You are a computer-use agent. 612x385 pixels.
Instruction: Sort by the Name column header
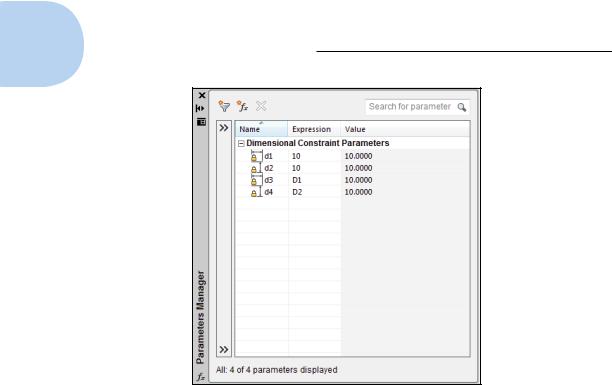tap(261, 129)
